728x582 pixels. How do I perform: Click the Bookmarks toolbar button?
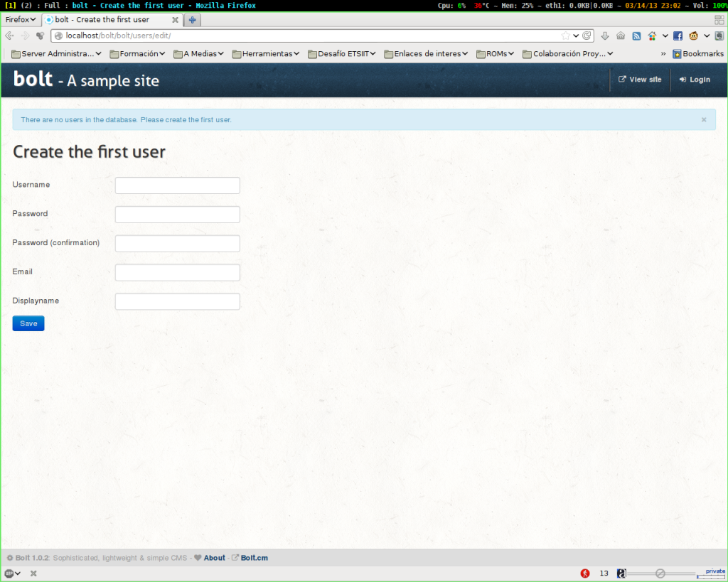698,54
